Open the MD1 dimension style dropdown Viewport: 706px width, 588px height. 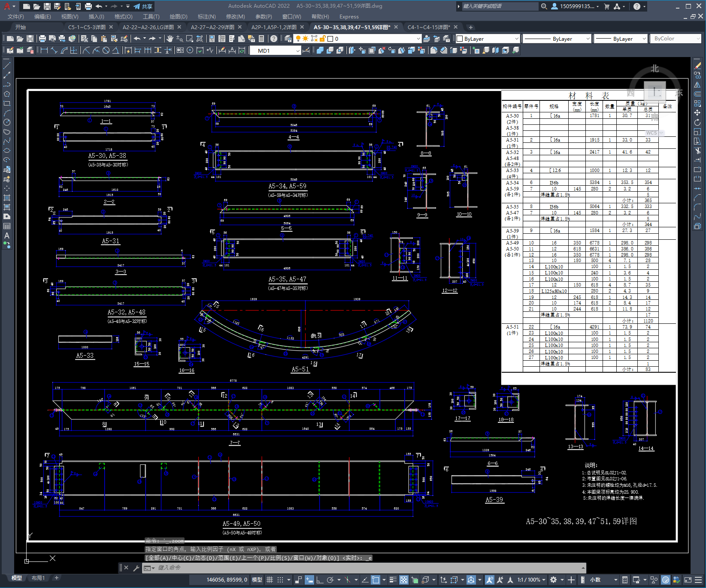(x=298, y=51)
